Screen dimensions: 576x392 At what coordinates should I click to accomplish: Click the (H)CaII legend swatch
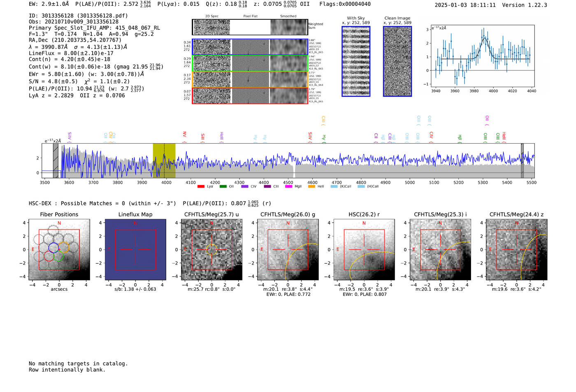tap(361, 186)
